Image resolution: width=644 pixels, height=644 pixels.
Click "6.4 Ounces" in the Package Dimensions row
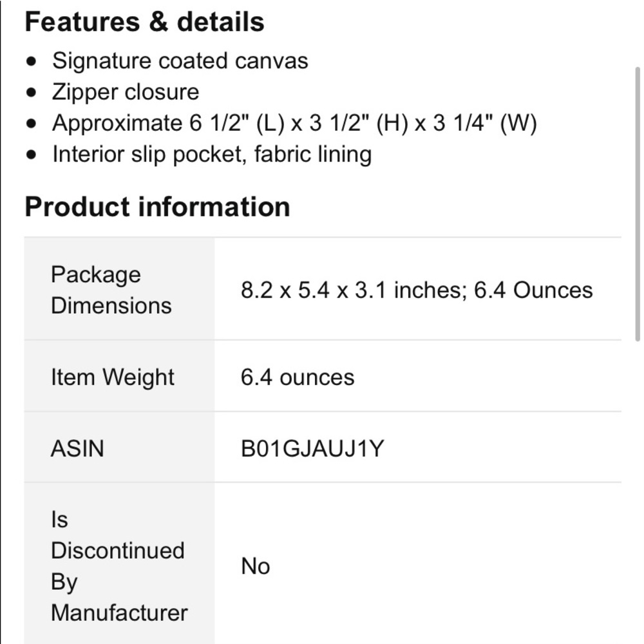click(533, 290)
